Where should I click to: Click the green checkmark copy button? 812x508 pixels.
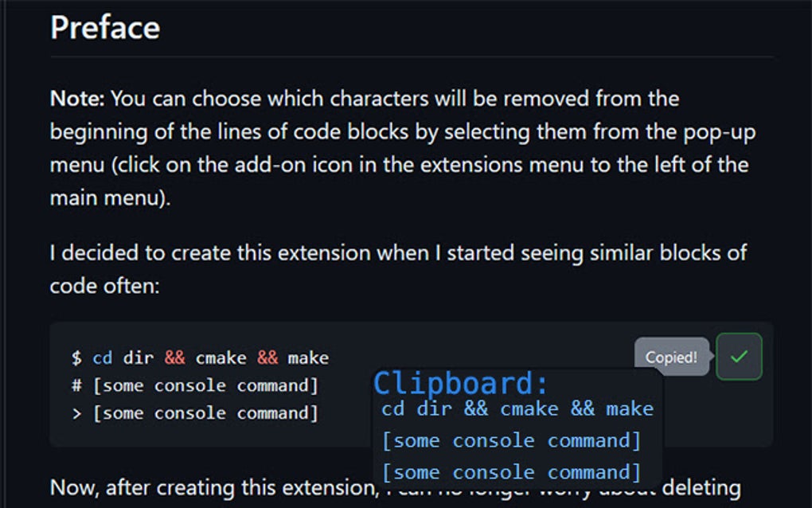pos(739,357)
